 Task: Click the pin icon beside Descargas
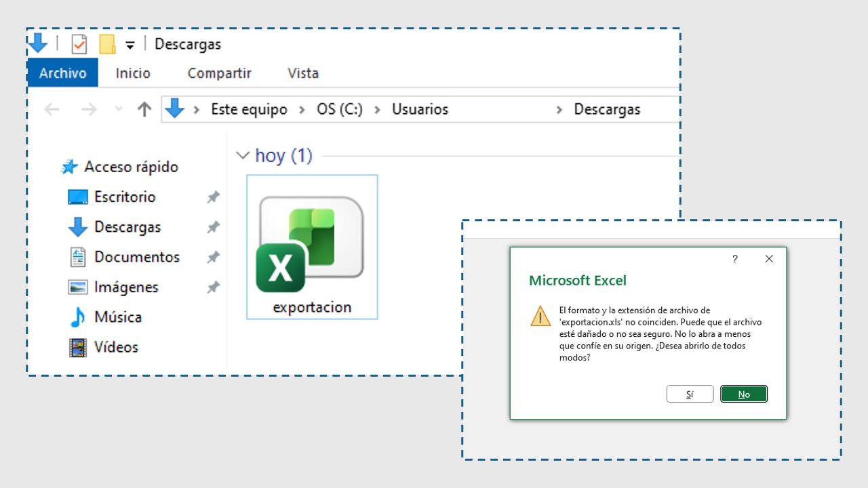(x=213, y=228)
